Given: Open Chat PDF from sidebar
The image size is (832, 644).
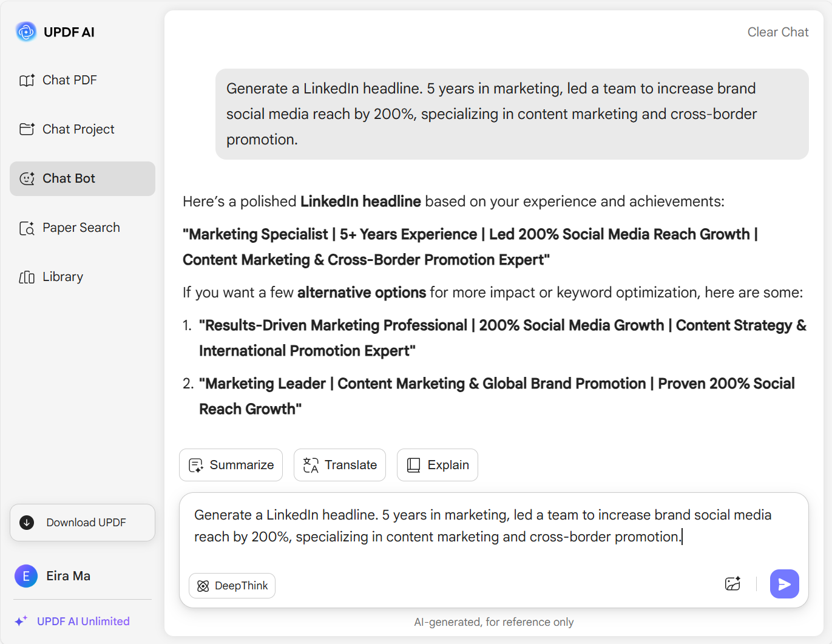Looking at the screenshot, I should point(69,80).
